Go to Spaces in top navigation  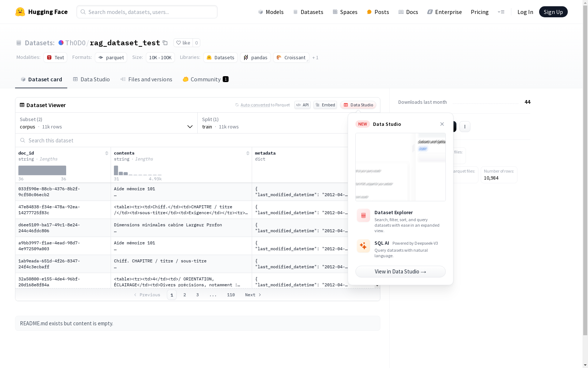pos(345,12)
